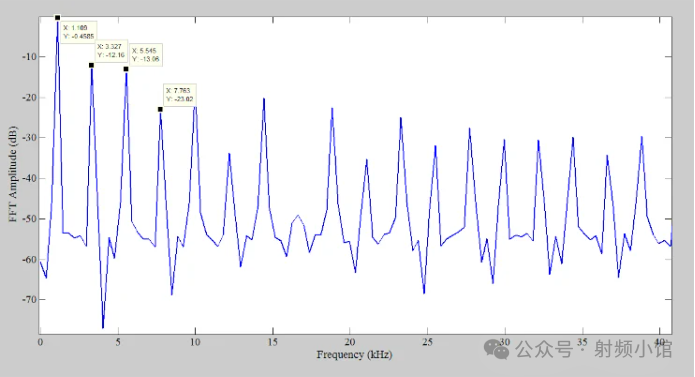The width and height of the screenshot is (695, 377).
Task: Click the data tip box showing X: 3.327
Action: pos(111,51)
